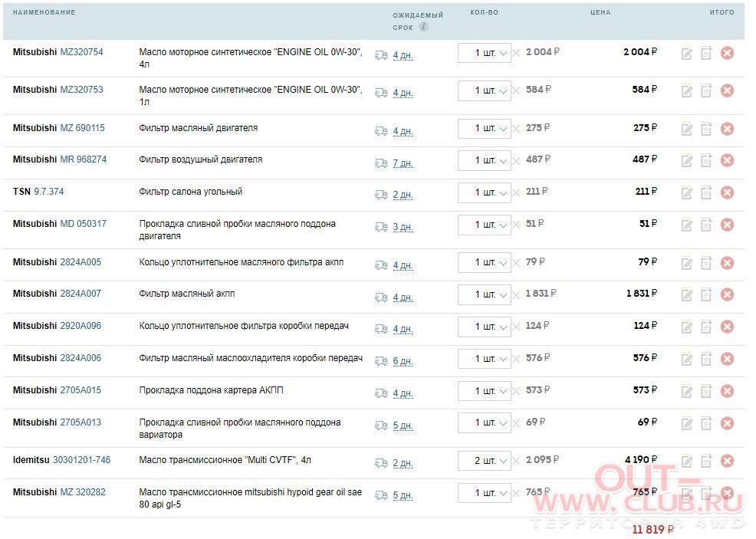Remove the 2824A006 oil cooler filter row
Image resolution: width=756 pixels, height=539 pixels.
click(727, 359)
